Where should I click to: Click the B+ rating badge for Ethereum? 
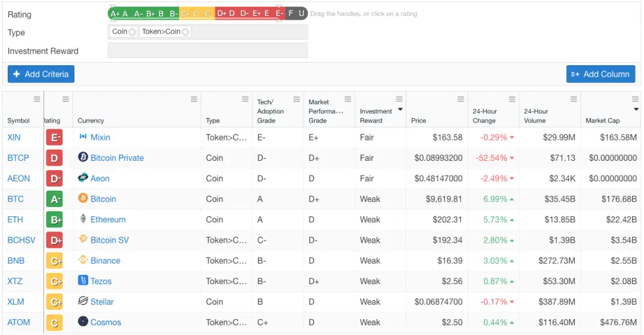(x=54, y=220)
